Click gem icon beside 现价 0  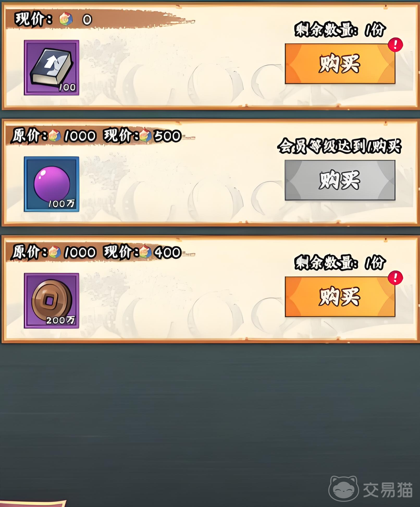(x=66, y=19)
